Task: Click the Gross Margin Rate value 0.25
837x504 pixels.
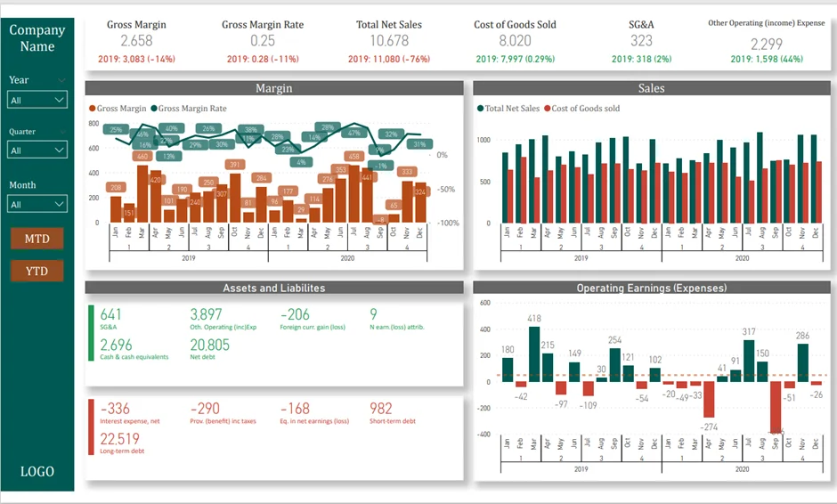Action: point(263,41)
